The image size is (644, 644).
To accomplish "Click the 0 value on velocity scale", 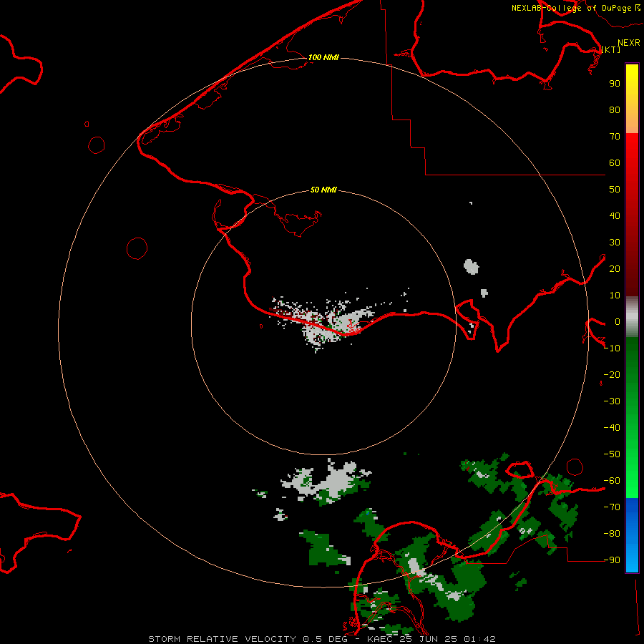I will click(x=618, y=322).
